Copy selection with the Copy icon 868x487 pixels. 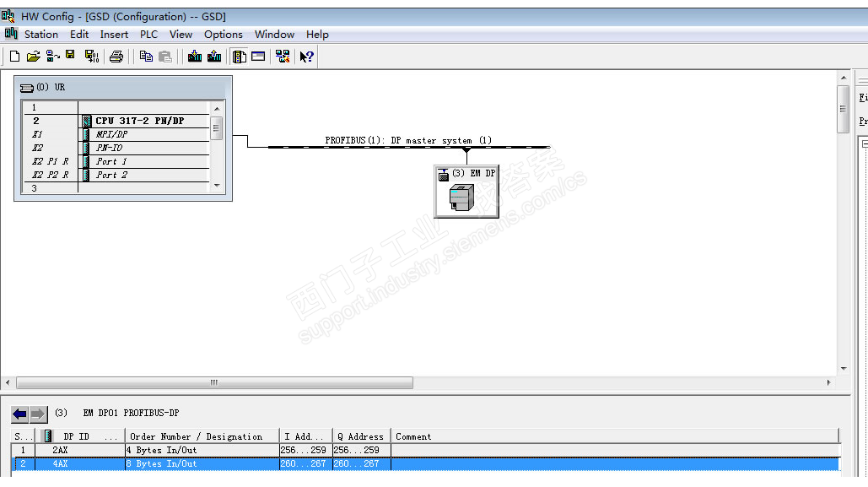pyautogui.click(x=146, y=56)
